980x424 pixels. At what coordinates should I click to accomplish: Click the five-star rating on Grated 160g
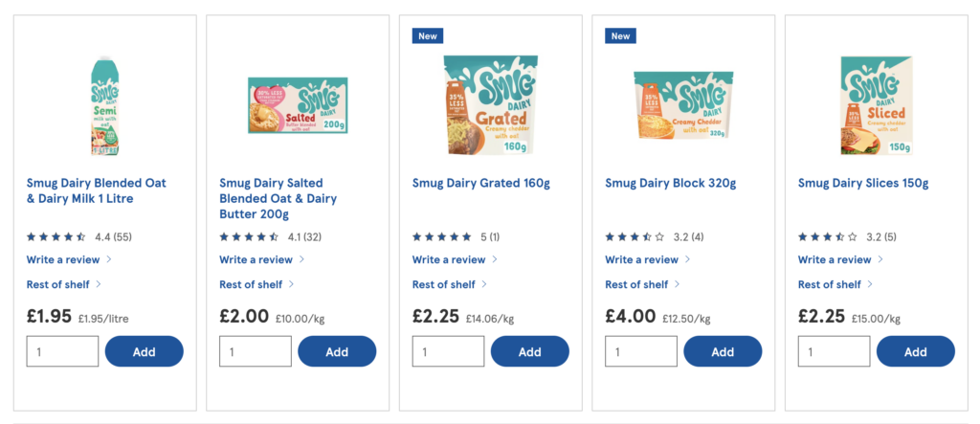coord(442,236)
